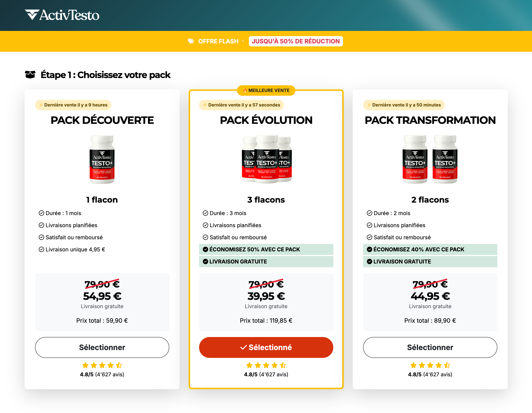Toggle the red Sélectionné button for Pack Évolution
The width and height of the screenshot is (532, 413).
(266, 347)
